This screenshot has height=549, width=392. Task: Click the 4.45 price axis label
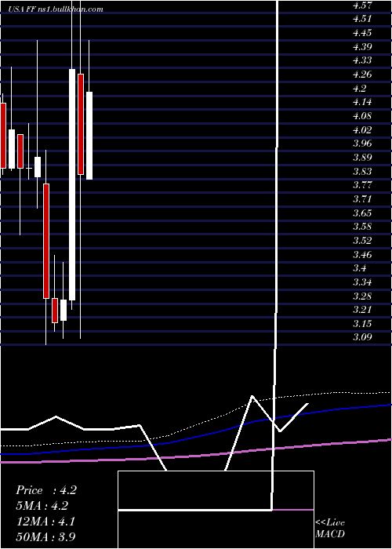pos(362,33)
